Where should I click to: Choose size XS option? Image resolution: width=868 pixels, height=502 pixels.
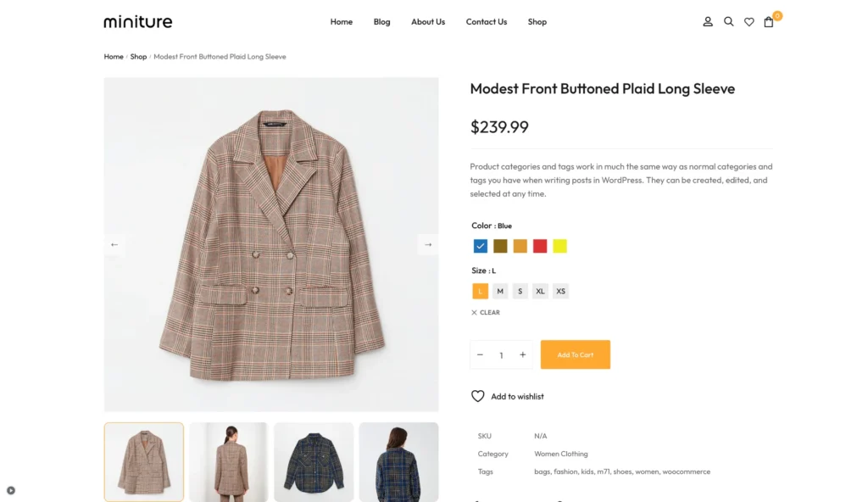(560, 291)
